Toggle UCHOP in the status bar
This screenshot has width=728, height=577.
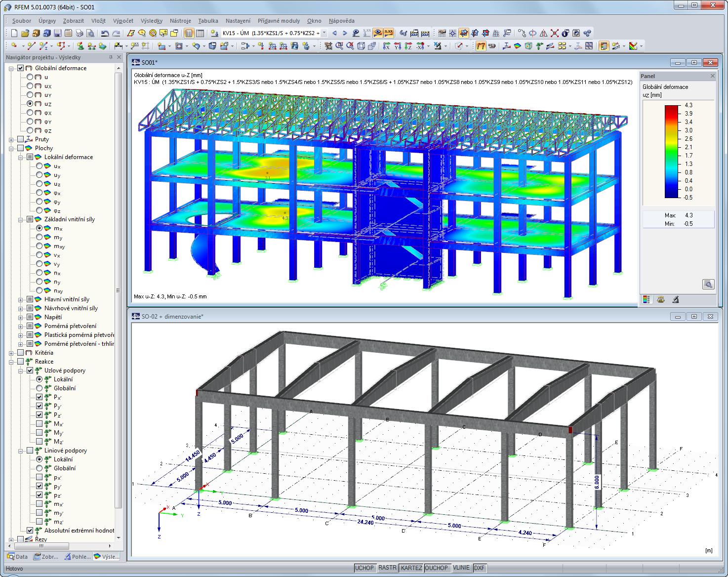[364, 568]
